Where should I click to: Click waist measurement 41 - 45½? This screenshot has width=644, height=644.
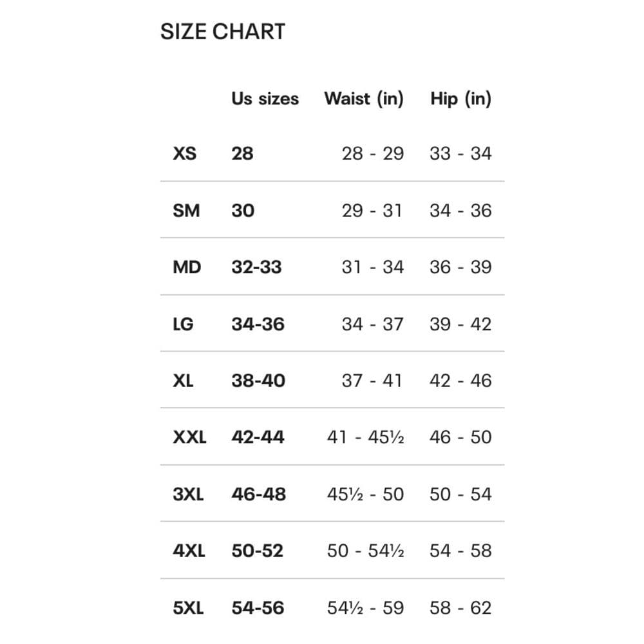click(366, 437)
